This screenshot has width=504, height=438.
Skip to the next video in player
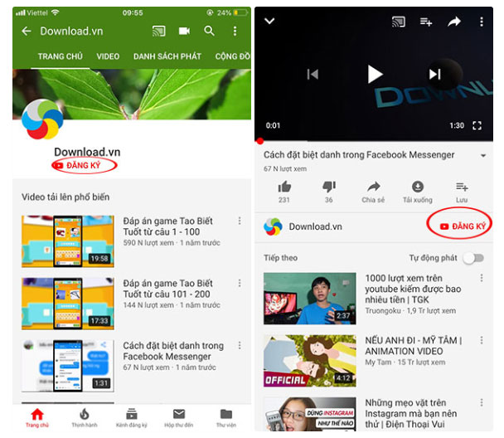click(434, 75)
